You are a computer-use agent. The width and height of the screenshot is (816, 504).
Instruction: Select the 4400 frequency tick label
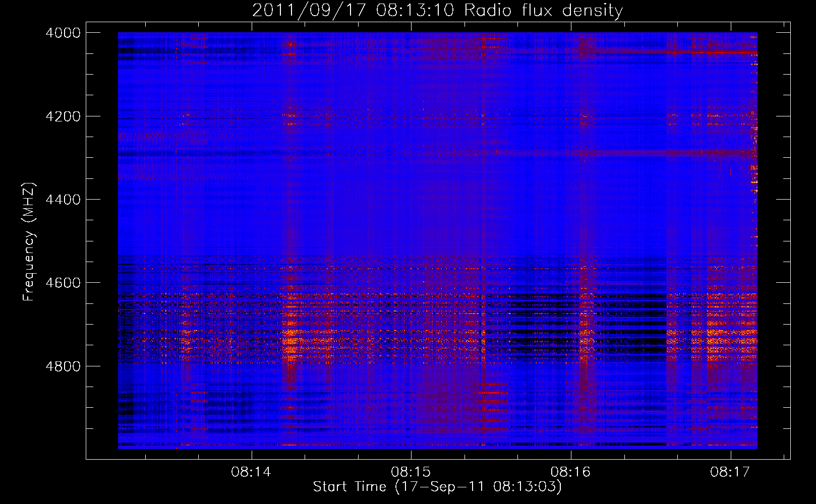coord(63,200)
